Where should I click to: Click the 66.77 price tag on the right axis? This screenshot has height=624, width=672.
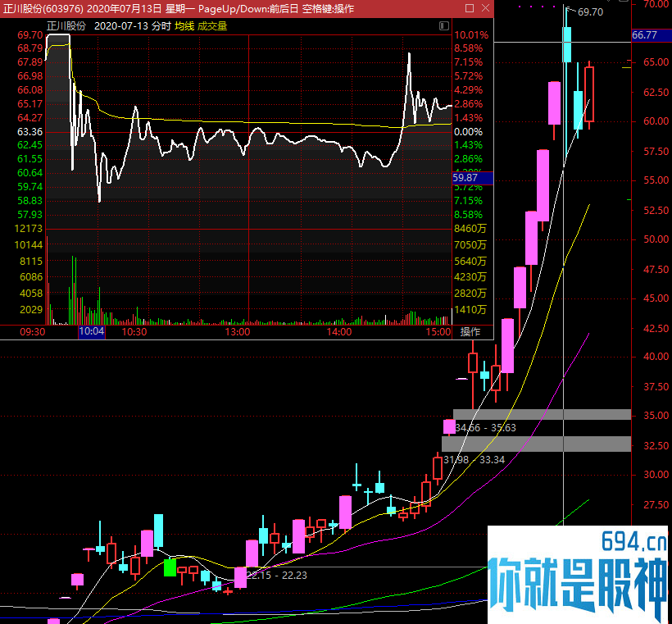(652, 35)
